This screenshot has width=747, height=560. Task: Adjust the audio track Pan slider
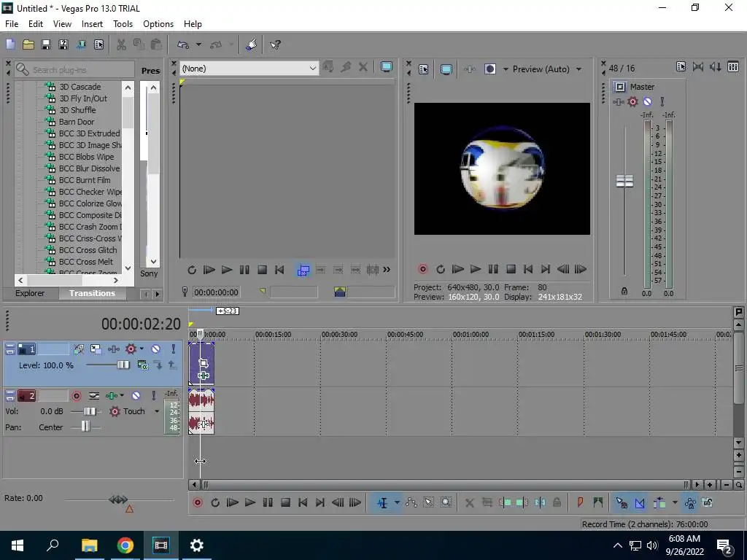(86, 427)
